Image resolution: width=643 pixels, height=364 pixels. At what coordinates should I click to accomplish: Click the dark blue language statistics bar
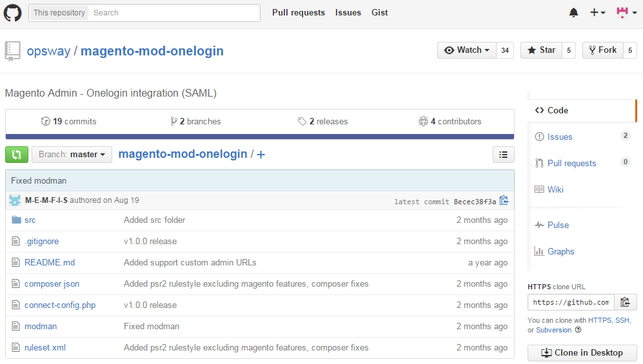coord(259,137)
